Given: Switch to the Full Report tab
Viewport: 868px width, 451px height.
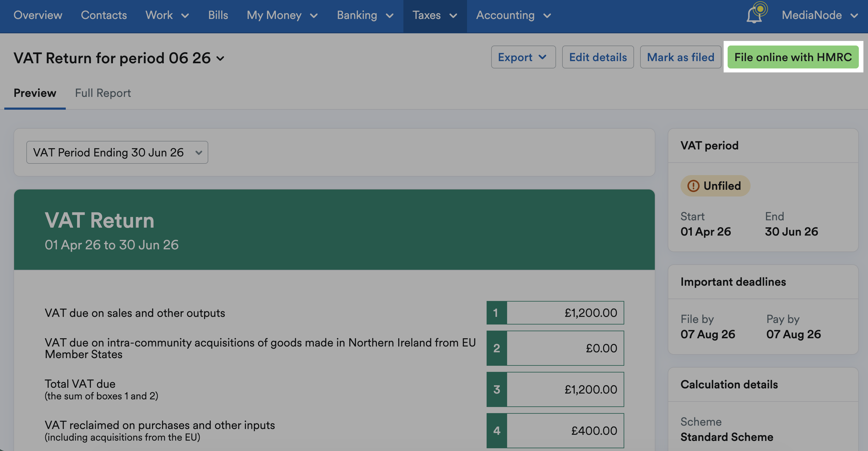Looking at the screenshot, I should pos(103,93).
